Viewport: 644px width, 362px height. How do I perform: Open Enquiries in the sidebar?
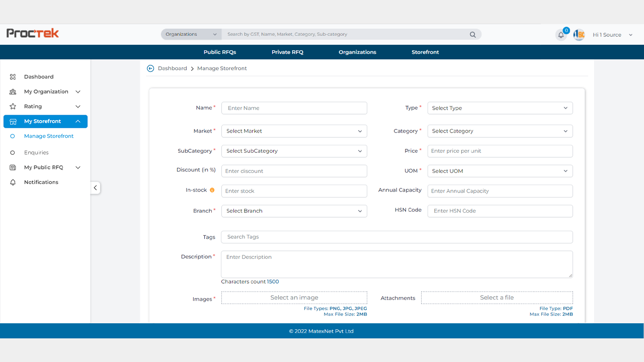[x=36, y=152]
